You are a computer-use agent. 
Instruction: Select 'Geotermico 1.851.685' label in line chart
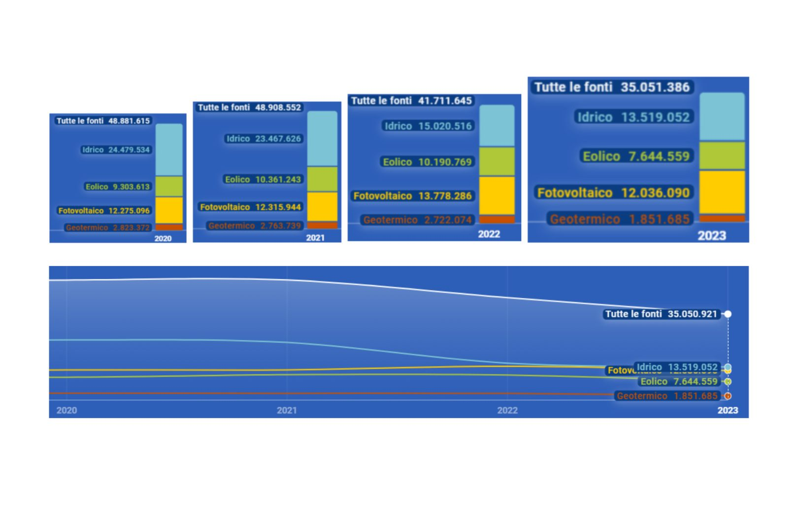[x=667, y=396]
